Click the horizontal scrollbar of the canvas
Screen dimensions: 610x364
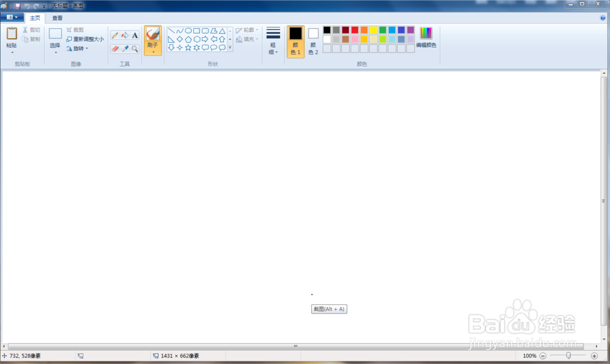[296, 346]
